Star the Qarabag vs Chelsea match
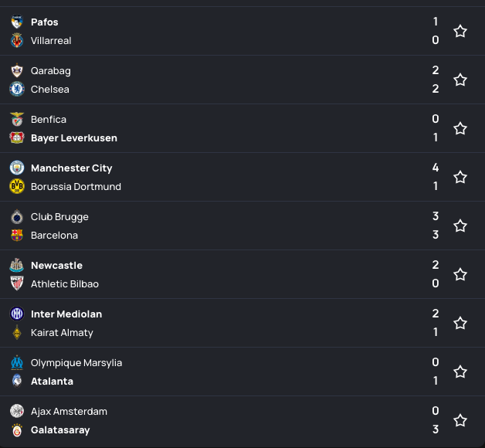The height and width of the screenshot is (448, 485). (x=460, y=80)
